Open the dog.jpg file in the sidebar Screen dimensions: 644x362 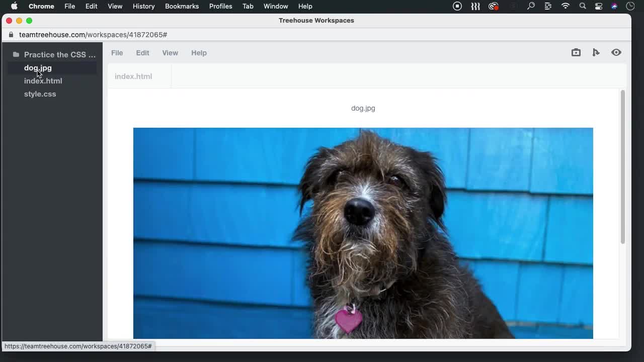point(38,68)
